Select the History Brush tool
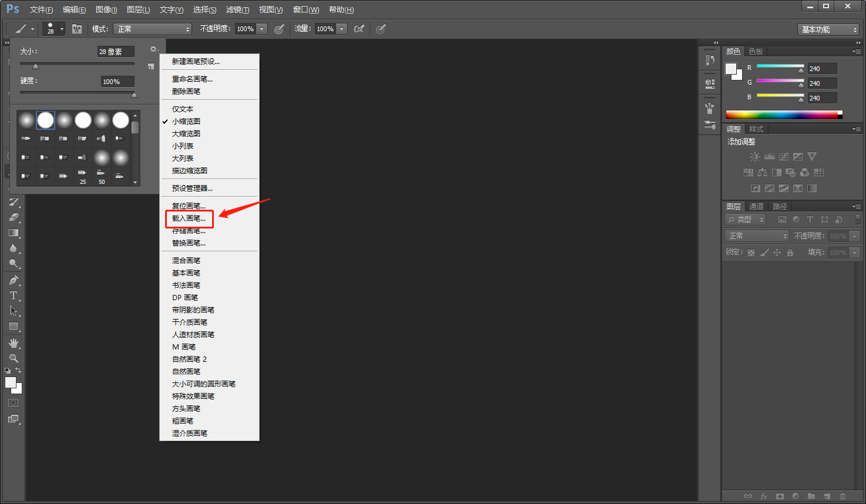The width and height of the screenshot is (866, 504). point(14,202)
